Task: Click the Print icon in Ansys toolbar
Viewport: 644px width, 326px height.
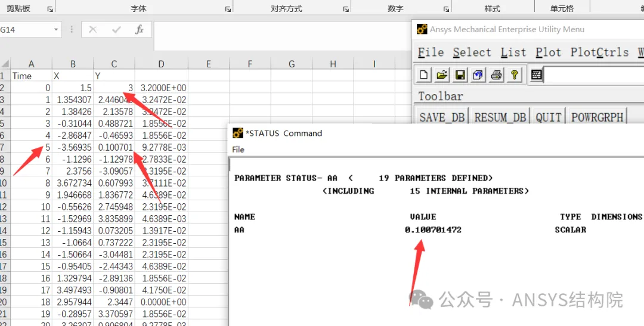Action: click(x=496, y=74)
